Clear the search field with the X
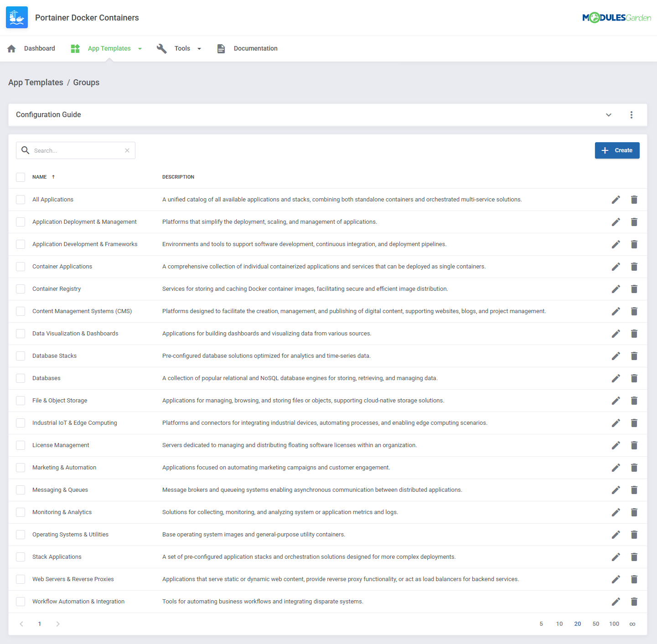The image size is (657, 644). point(127,150)
